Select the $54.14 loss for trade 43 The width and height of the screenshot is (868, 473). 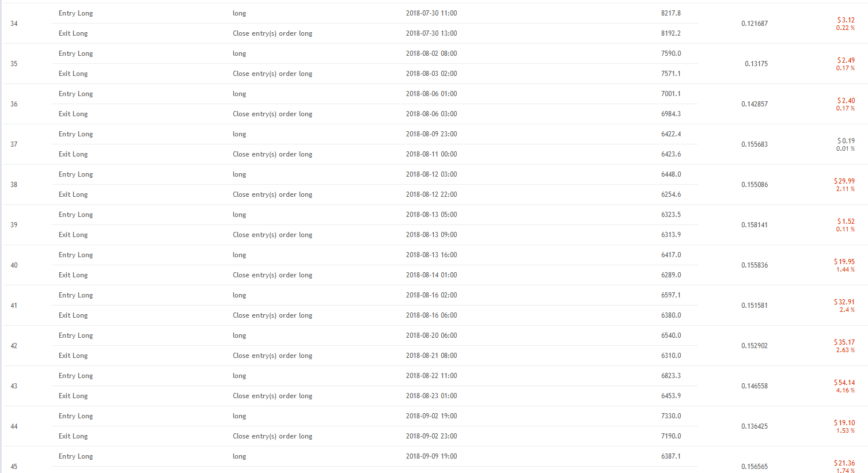(844, 383)
